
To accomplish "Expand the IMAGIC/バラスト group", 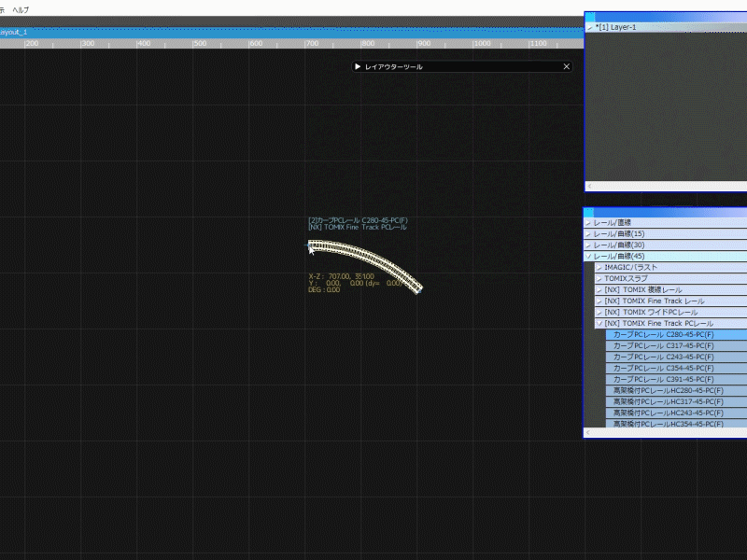I will coord(599,268).
